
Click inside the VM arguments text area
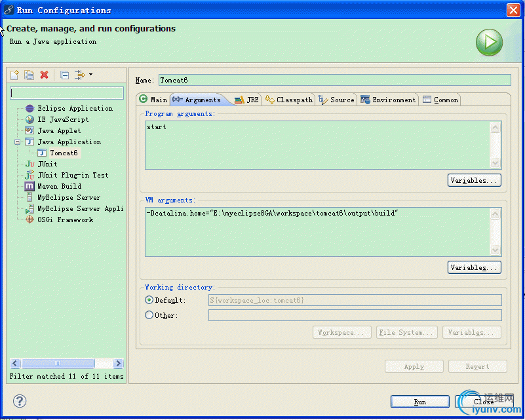click(317, 232)
